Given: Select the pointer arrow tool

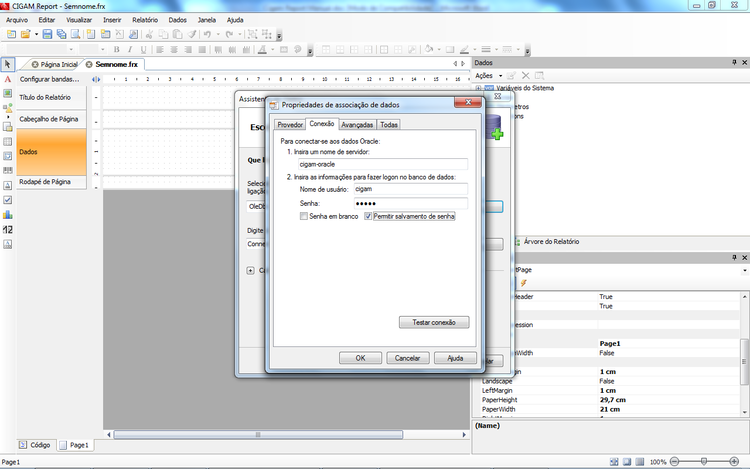Looking at the screenshot, I should (8, 64).
